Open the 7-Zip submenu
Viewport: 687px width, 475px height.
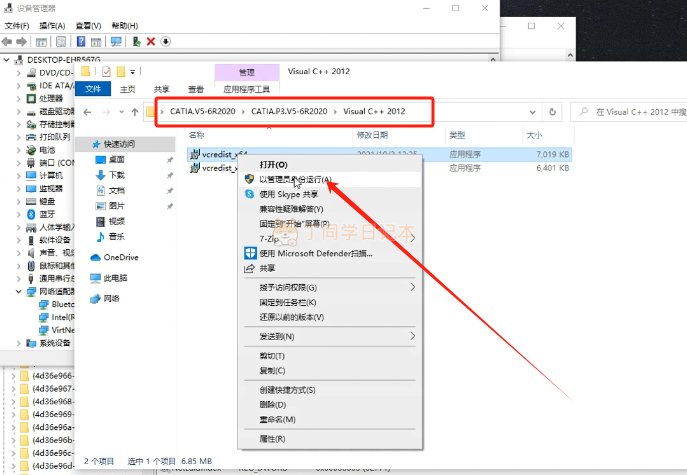click(329, 238)
